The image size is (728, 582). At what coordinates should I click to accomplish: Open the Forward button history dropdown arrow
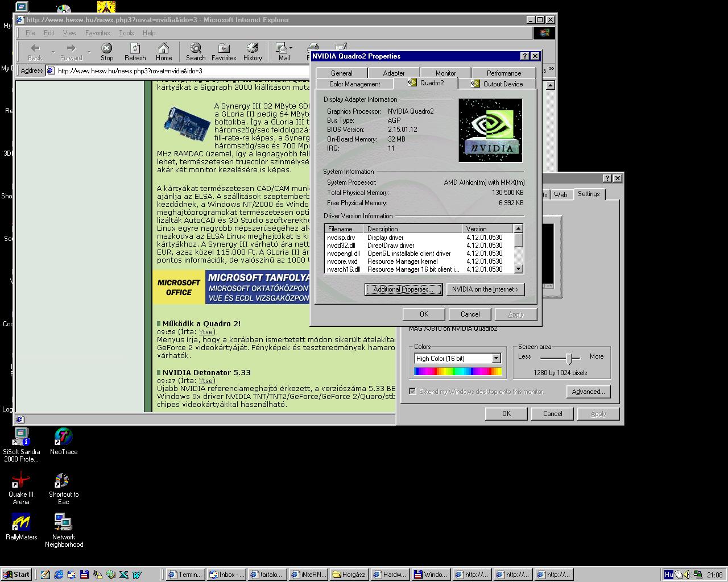click(89, 52)
